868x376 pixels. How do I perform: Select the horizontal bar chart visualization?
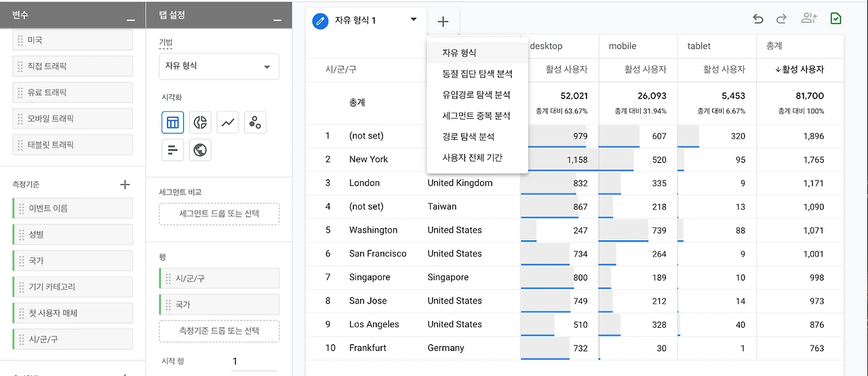click(x=173, y=149)
